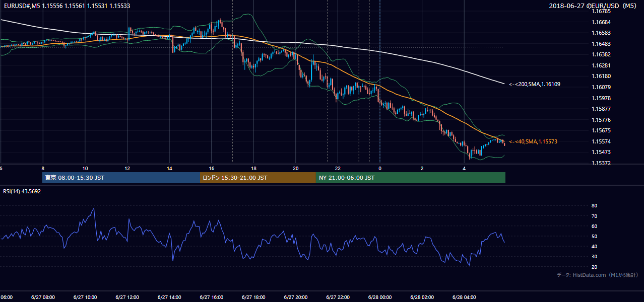Click the 6/27 22:00 time axis label
This screenshot has height=302, width=644.
pyautogui.click(x=338, y=297)
